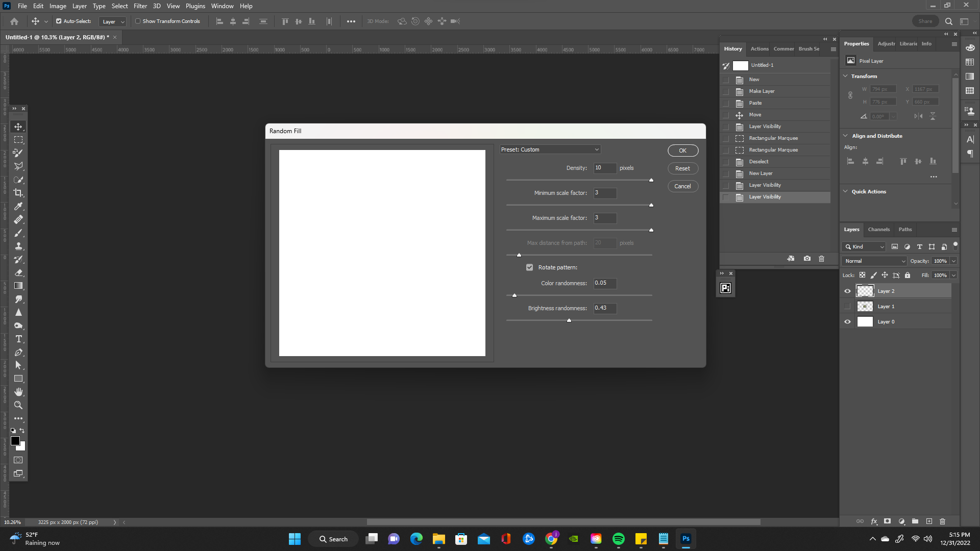
Task: Open the Create New Layer icon
Action: tap(928, 521)
